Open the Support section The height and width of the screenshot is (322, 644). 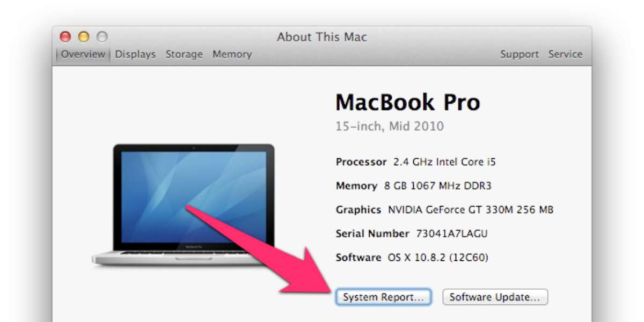click(x=519, y=54)
